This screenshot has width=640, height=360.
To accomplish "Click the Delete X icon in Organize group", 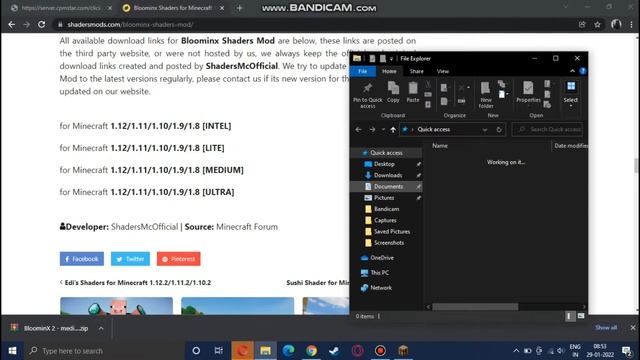I will (463, 88).
